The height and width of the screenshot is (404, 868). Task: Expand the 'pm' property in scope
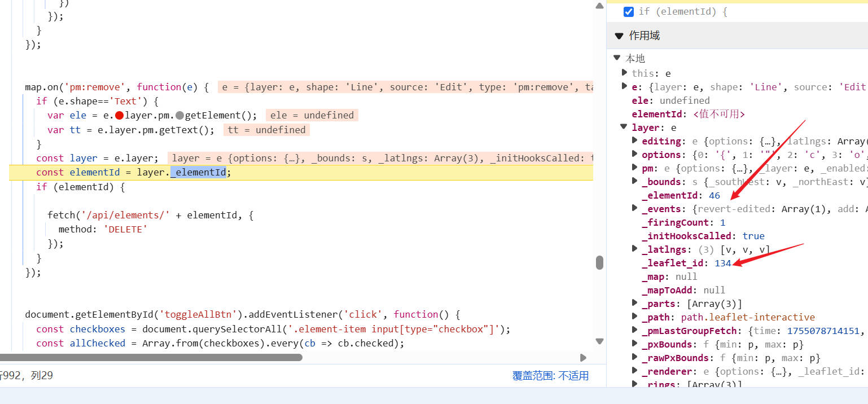[634, 168]
